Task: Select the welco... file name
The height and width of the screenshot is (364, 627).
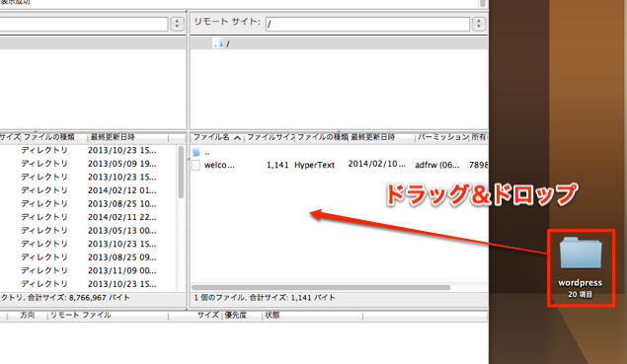Action: 219,165
